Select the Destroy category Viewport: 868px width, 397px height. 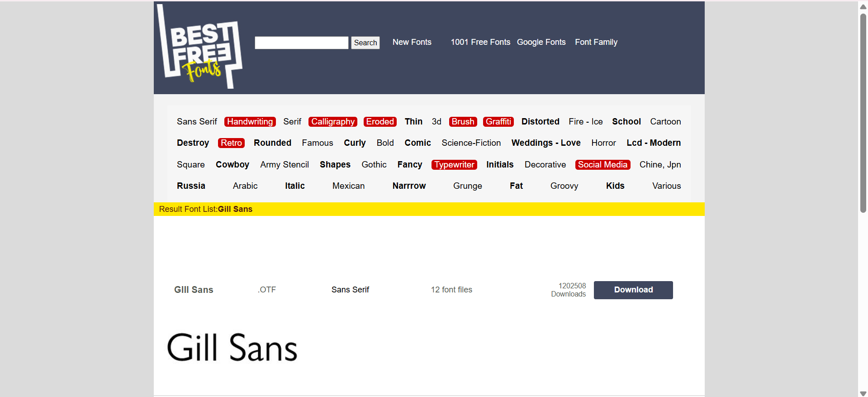[193, 143]
